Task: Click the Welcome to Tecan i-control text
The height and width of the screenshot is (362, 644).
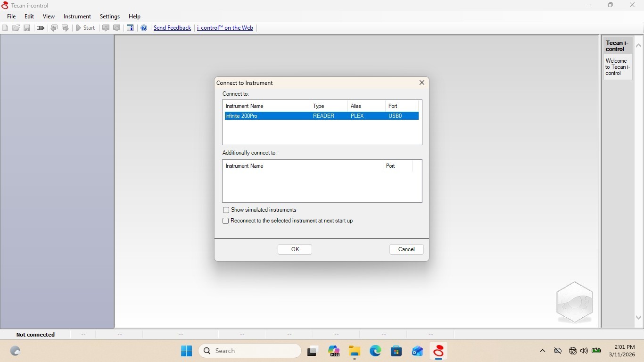Action: coord(618,67)
